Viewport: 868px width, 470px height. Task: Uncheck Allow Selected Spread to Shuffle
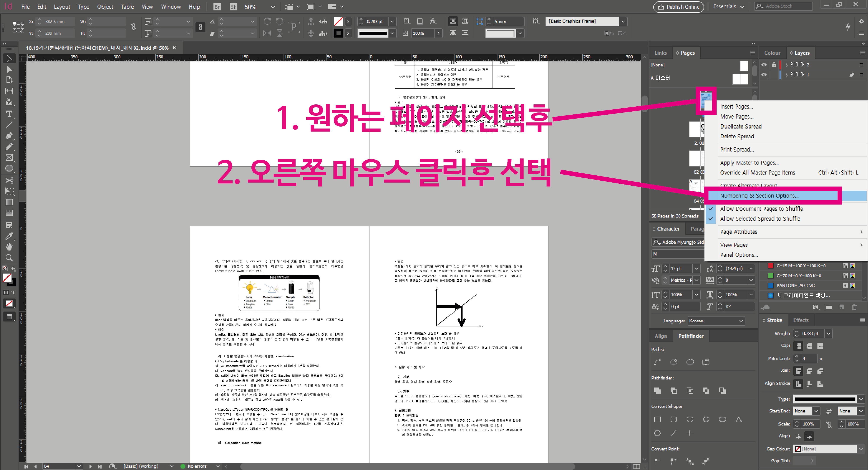click(x=760, y=218)
